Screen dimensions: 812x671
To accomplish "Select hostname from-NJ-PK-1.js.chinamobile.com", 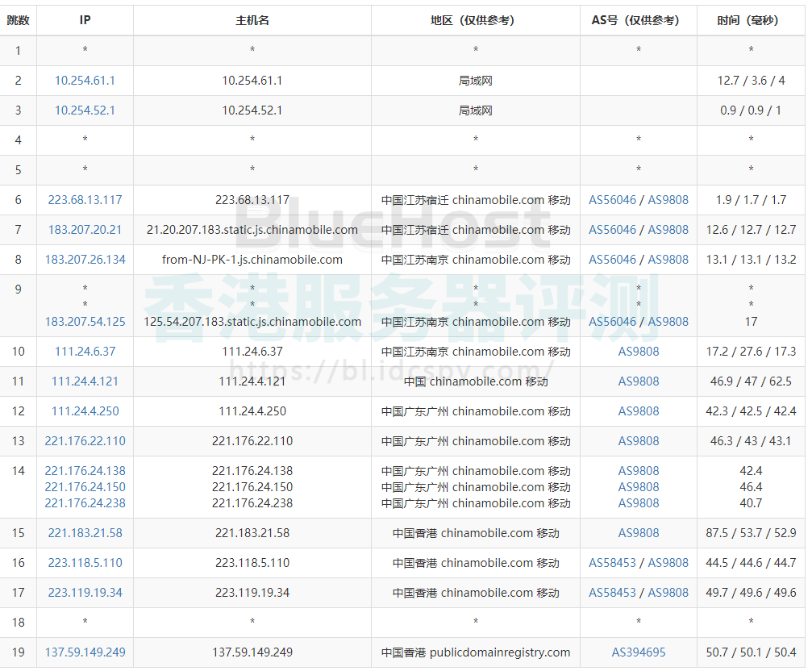I will 252,260.
